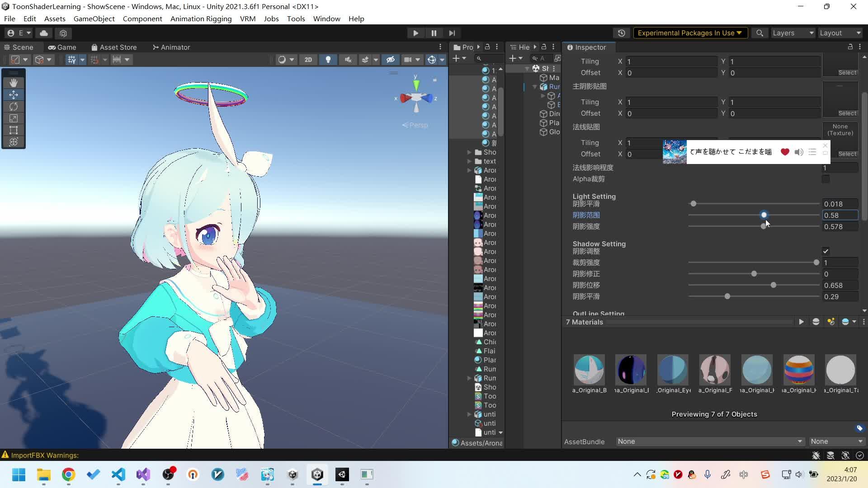
Task: Select the Move tool in the Scene toolbar
Action: coord(14,95)
